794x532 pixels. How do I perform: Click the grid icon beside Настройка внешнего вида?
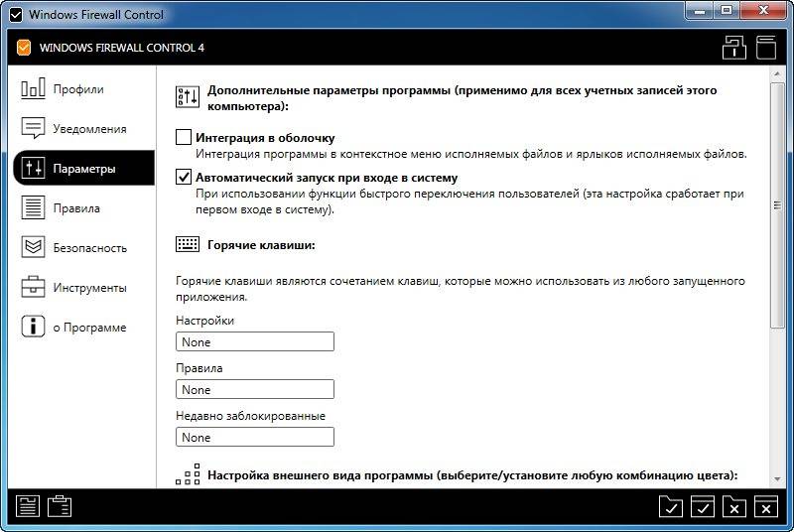coord(188,474)
